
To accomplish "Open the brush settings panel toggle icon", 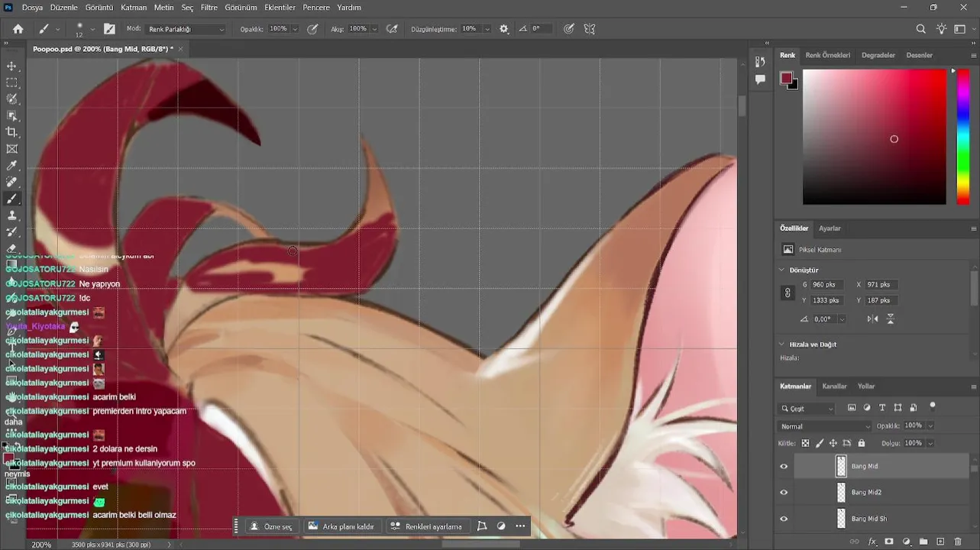I will [x=109, y=29].
